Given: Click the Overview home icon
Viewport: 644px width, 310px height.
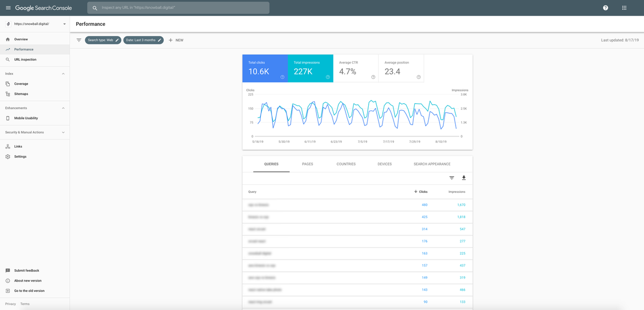Looking at the screenshot, I should [8, 39].
